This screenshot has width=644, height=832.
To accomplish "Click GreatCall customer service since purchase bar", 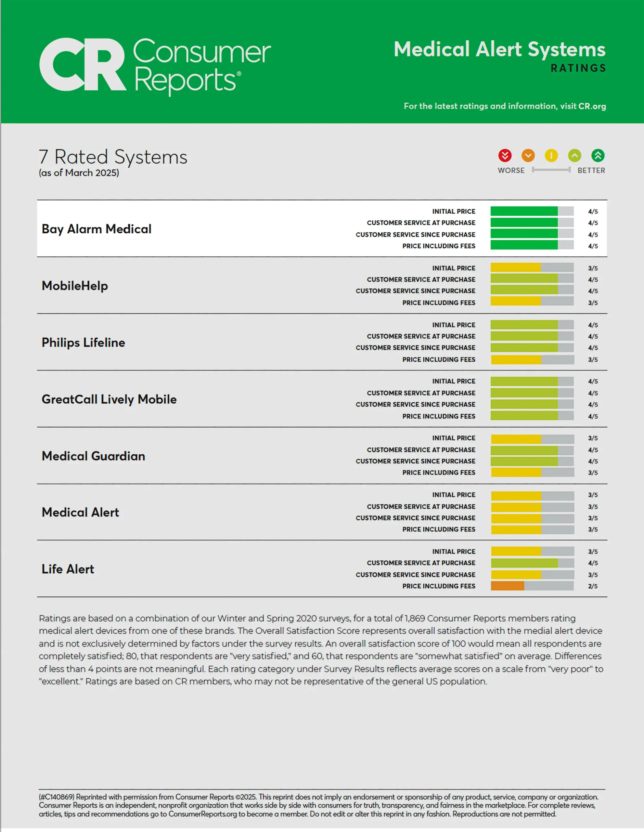I will coord(532,404).
